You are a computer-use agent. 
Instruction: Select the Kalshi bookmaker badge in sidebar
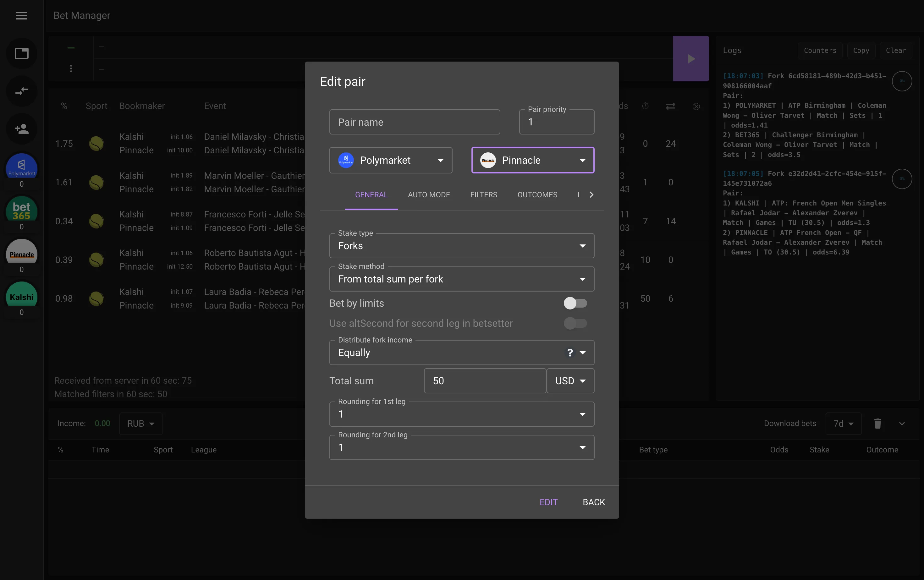(x=21, y=294)
